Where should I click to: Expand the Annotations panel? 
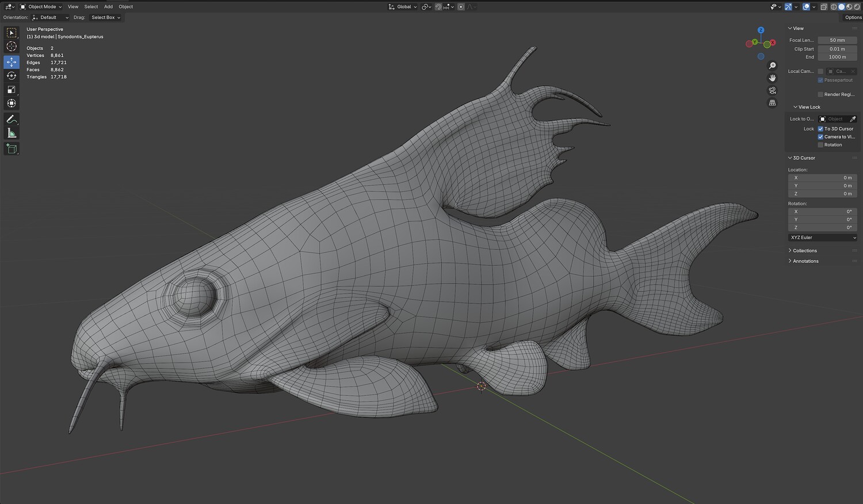tap(805, 261)
